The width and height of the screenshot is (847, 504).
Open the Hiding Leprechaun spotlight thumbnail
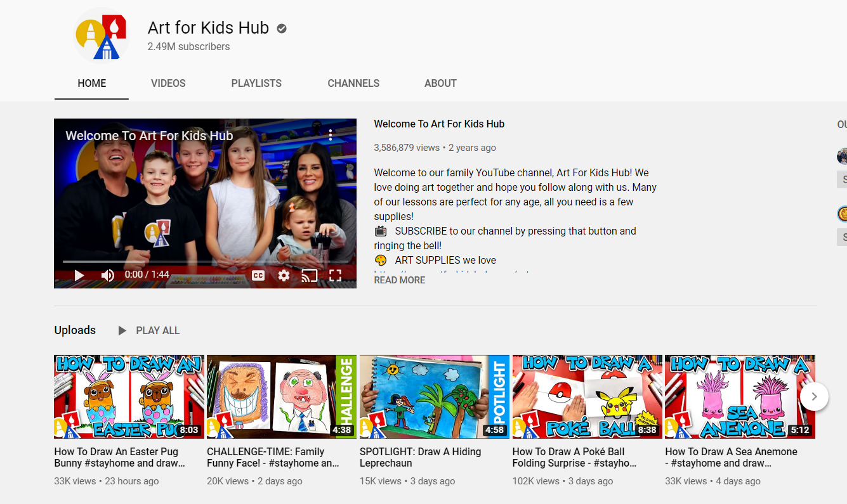(x=435, y=397)
